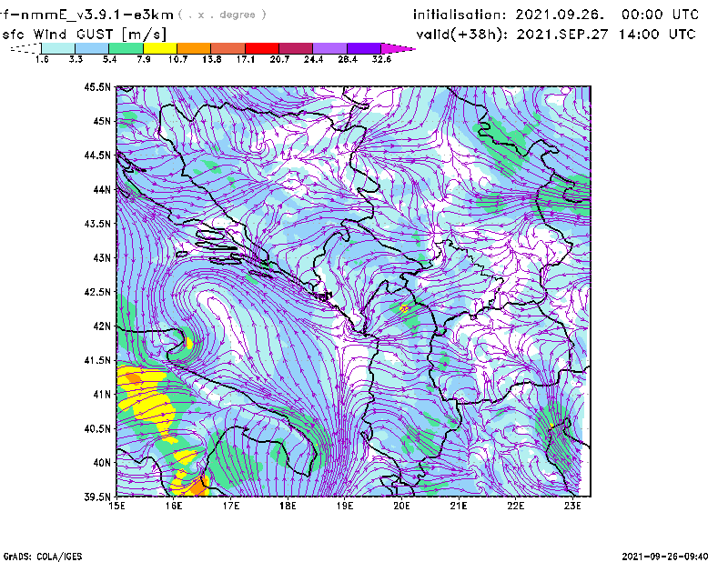728x562 pixels.
Task: Click the 21E longitude label
Action: click(459, 506)
